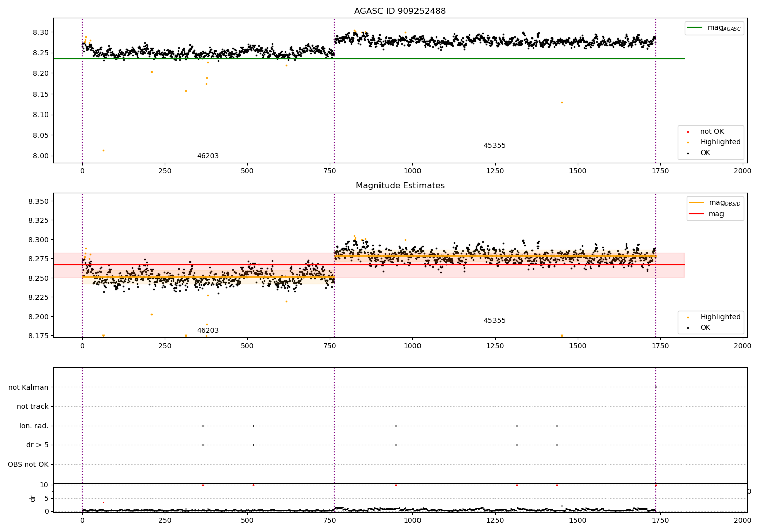Click the "2000" x-tick under the top plot
The height and width of the screenshot is (532, 760).
pos(743,171)
